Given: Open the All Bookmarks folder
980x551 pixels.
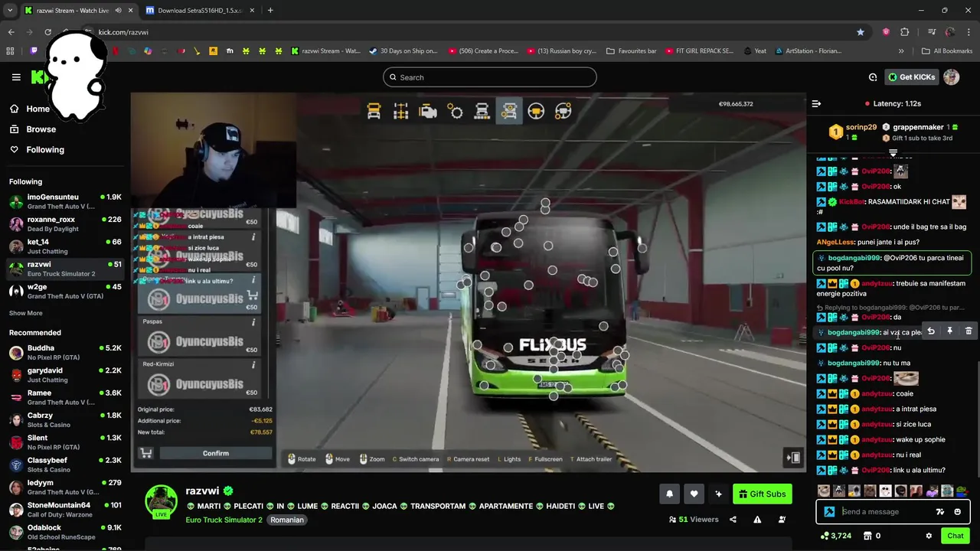Looking at the screenshot, I should click(x=947, y=51).
